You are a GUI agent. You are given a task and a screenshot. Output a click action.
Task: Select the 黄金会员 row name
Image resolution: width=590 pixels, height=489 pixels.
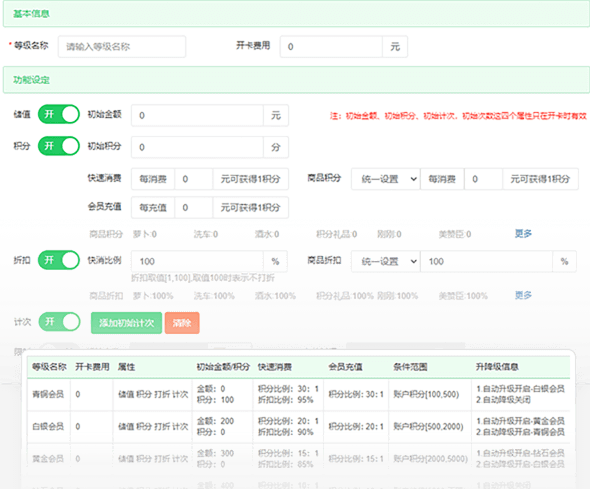click(48, 459)
